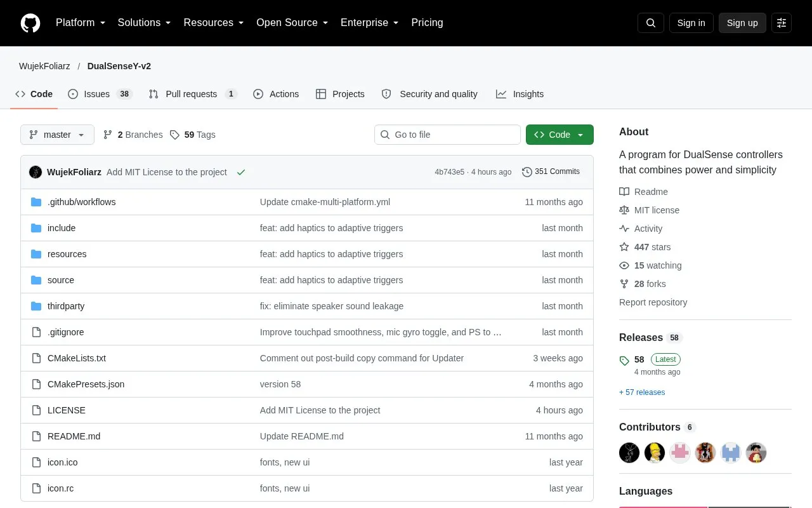This screenshot has width=812, height=508.
Task: Open the green Code dropdown button
Action: [560, 135]
